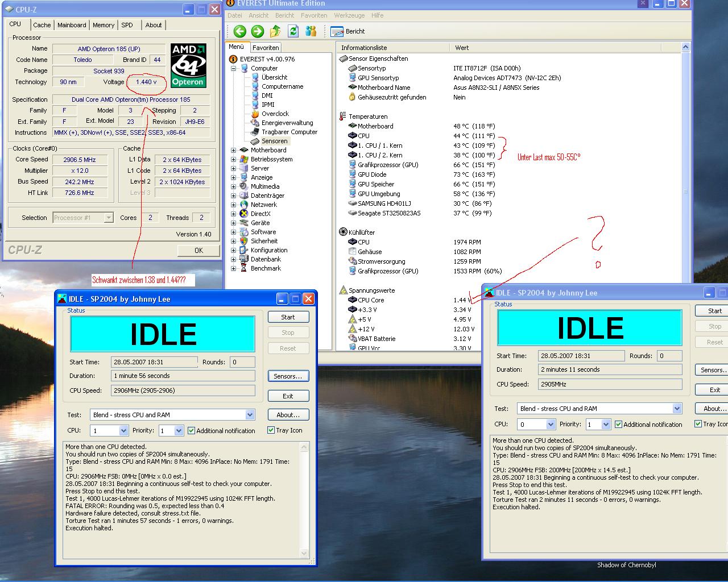Click Sensors... in left SP2004 window

[x=288, y=376]
